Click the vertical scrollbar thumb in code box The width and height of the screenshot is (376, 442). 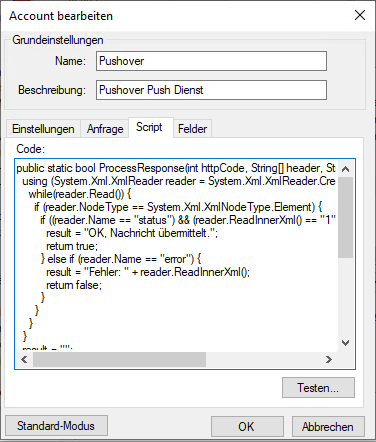click(x=346, y=217)
